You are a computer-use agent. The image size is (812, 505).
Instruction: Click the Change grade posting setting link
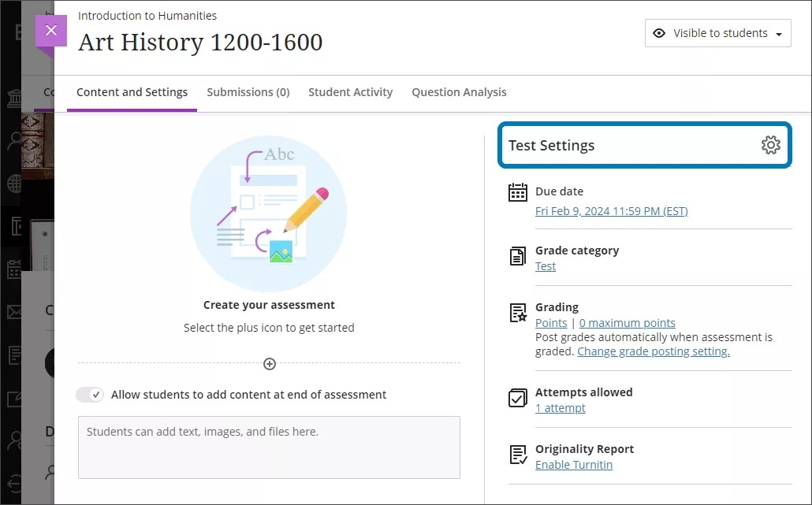(x=653, y=351)
